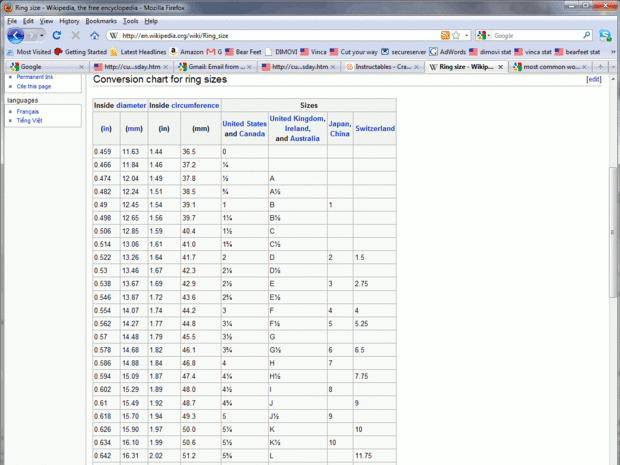Go to the Firefox home page
Image resolution: width=620 pixels, height=465 pixels.
click(x=95, y=35)
